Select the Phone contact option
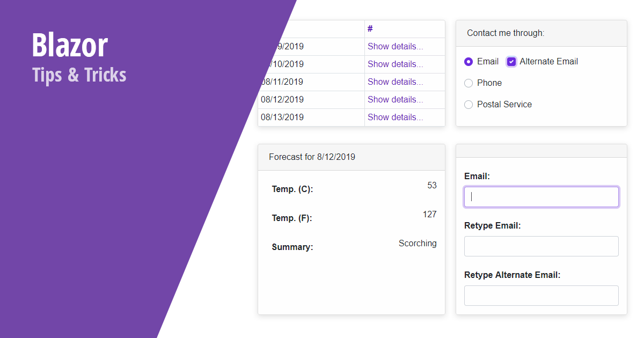The width and height of the screenshot is (644, 338). coord(468,83)
